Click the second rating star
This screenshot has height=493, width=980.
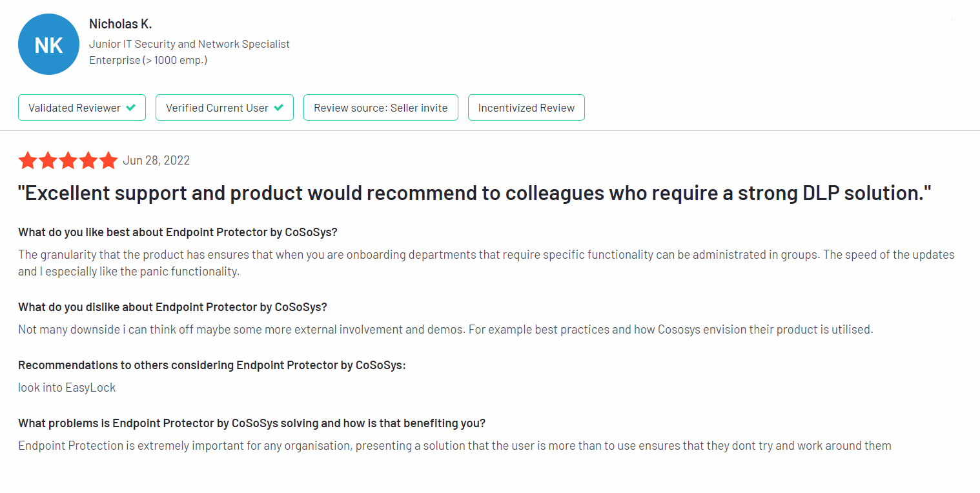tap(48, 160)
